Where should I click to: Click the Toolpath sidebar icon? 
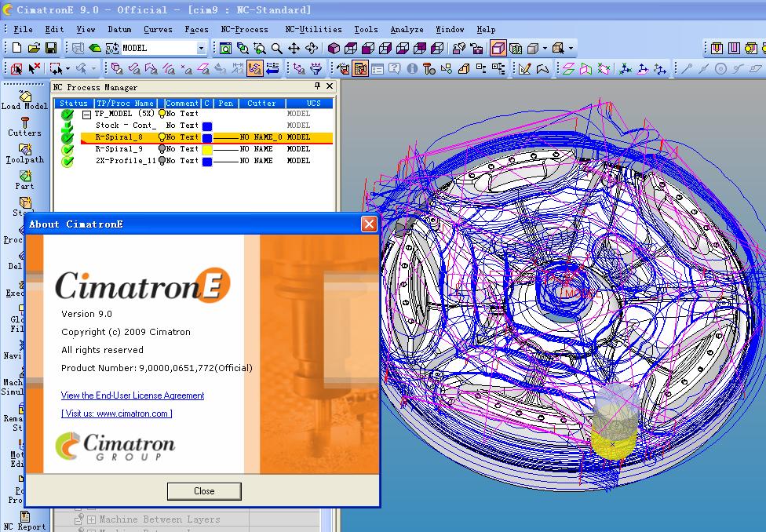click(x=24, y=153)
